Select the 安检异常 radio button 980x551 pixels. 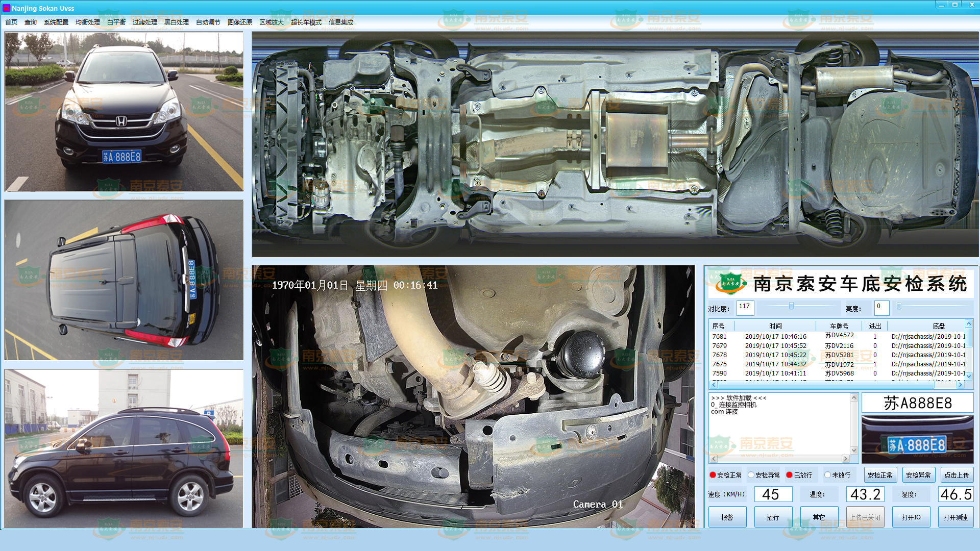751,475
